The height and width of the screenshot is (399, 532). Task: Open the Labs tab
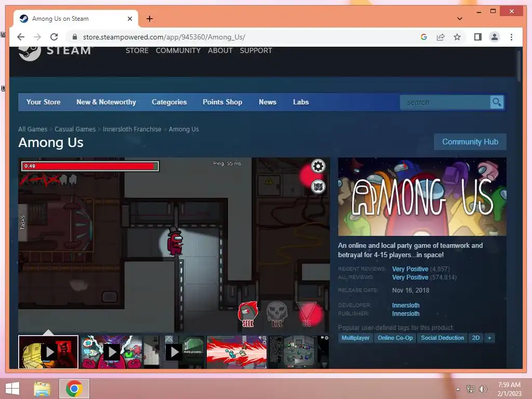[x=301, y=102]
